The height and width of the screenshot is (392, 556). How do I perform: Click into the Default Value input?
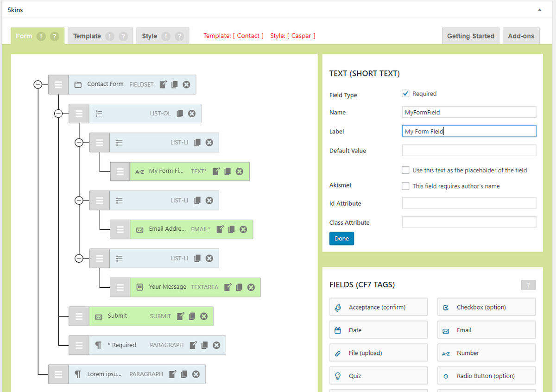click(x=469, y=151)
